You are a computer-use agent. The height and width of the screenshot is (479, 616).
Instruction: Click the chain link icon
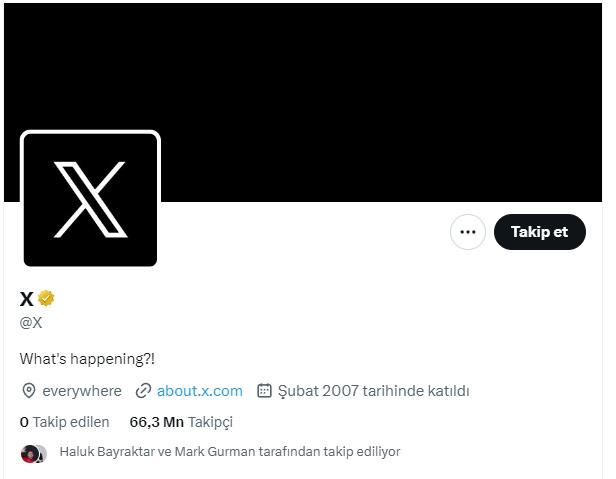pyautogui.click(x=143, y=391)
